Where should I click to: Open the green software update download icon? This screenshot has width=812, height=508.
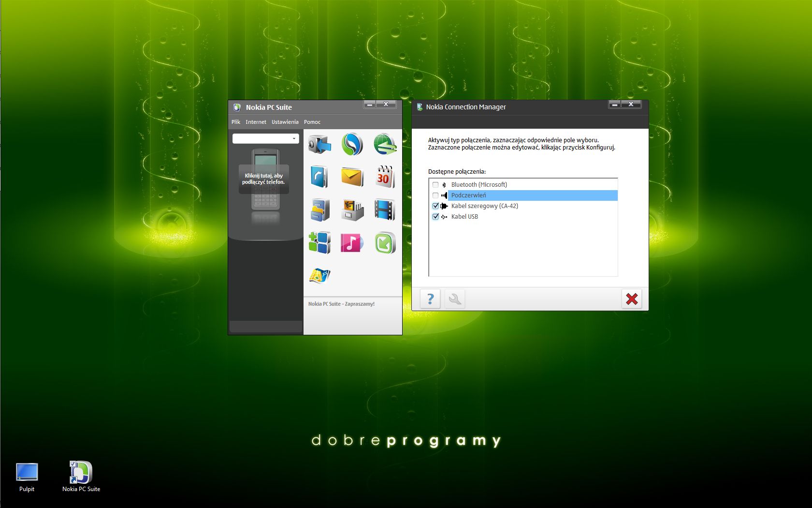click(385, 242)
